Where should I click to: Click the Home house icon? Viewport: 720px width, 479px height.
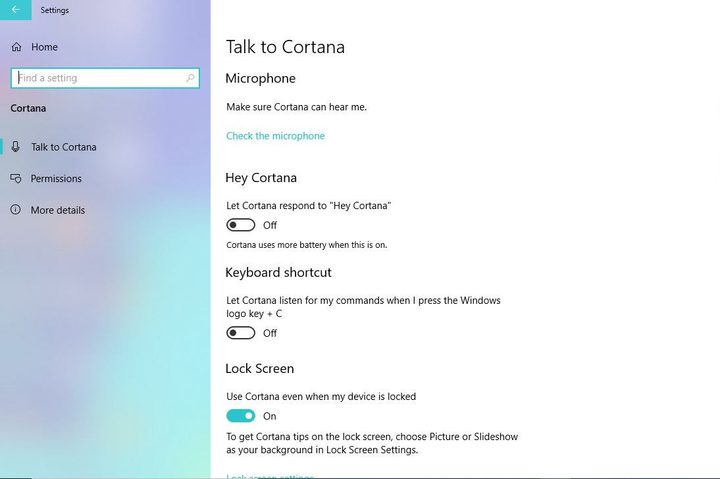(17, 47)
